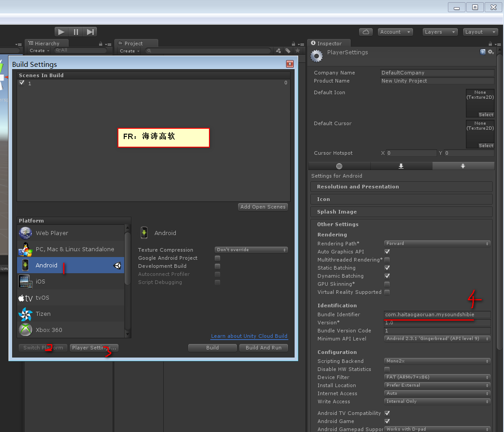Open the PlayerSettings help icon

tap(482, 52)
